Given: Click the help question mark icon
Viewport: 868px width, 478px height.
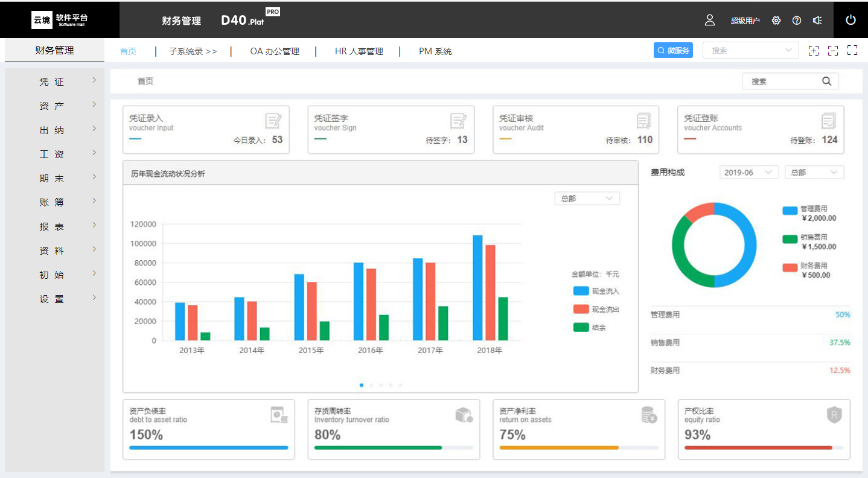Looking at the screenshot, I should coord(797,21).
